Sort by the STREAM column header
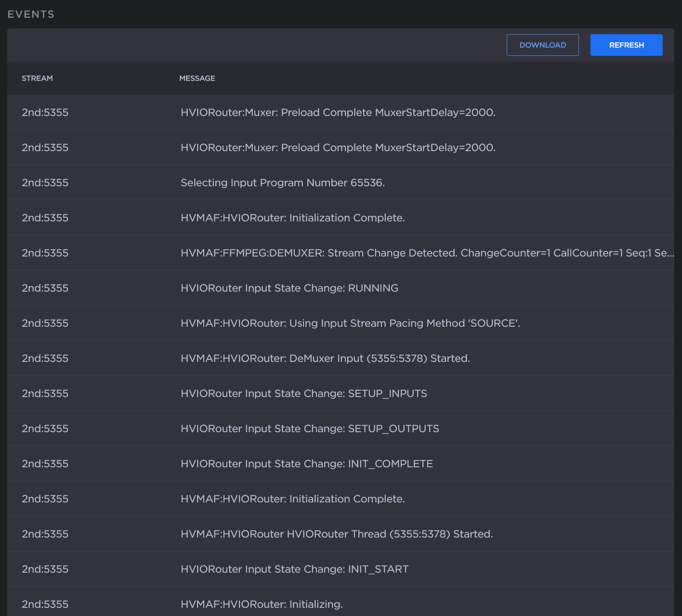This screenshot has width=682, height=616. (37, 78)
